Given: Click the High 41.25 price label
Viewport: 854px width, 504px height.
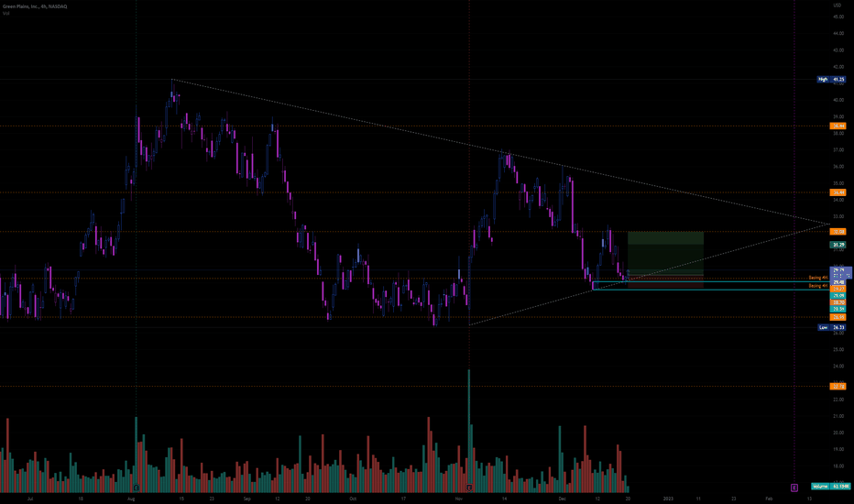Looking at the screenshot, I should point(832,80).
